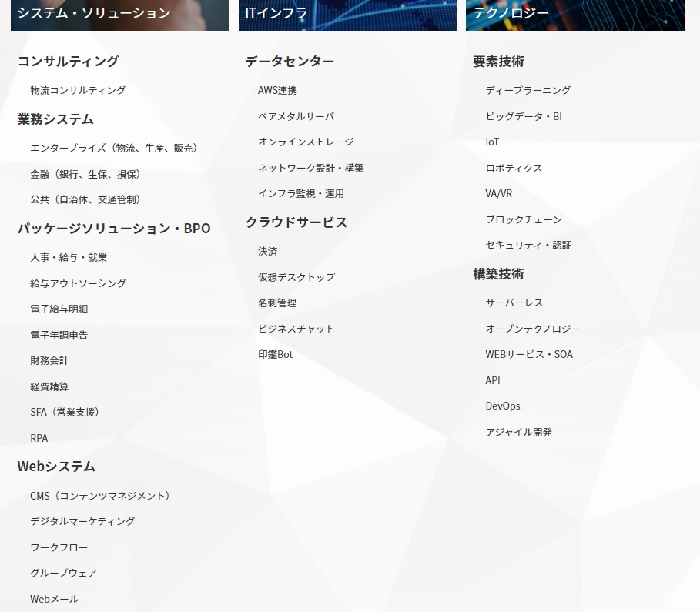Image resolution: width=700 pixels, height=612 pixels.
Task: Click the Webシステム heading
Action: (56, 467)
